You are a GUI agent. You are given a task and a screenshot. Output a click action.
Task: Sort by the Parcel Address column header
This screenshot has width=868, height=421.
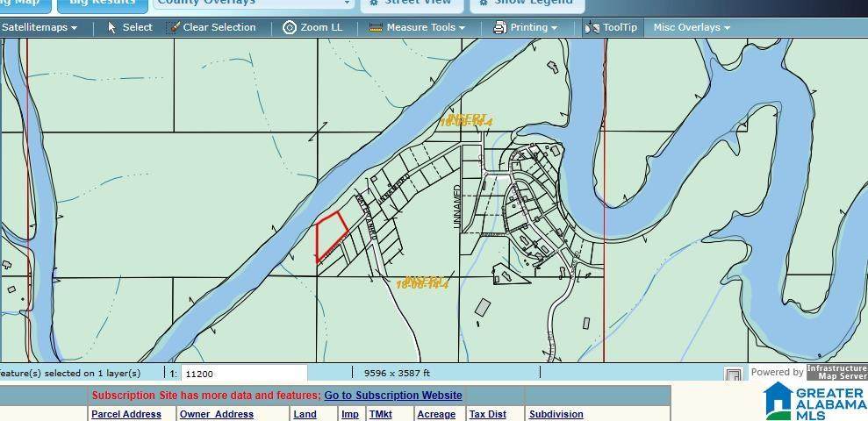(x=126, y=414)
